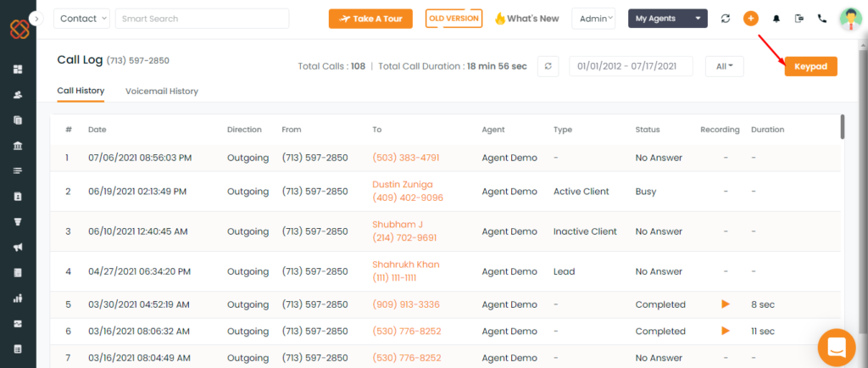Click the mobile message device icon
The height and width of the screenshot is (368, 868).
(798, 19)
